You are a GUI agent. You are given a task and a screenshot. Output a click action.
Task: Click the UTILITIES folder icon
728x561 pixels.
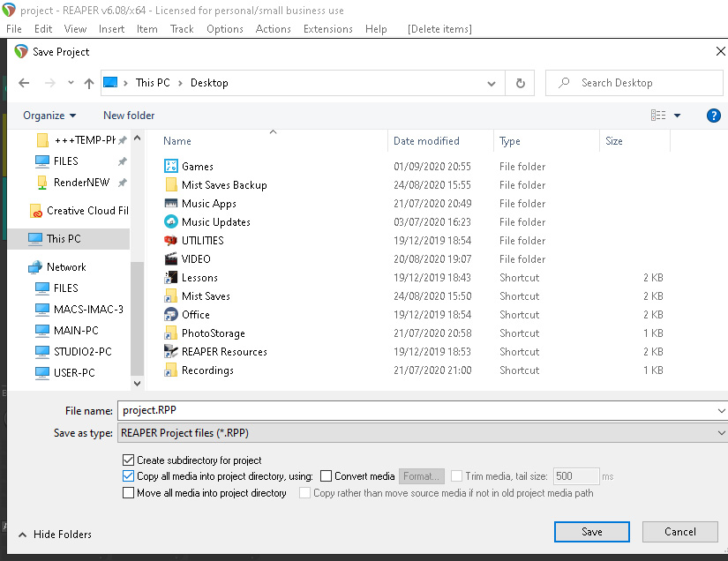click(171, 240)
